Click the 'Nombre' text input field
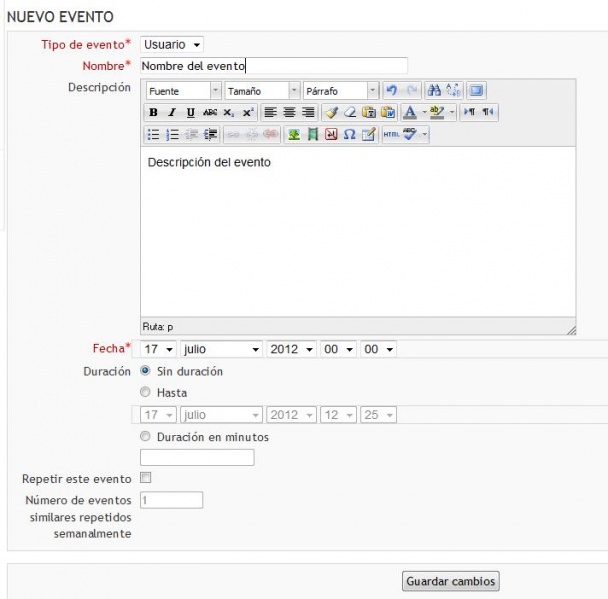Image resolution: width=608 pixels, height=599 pixels. click(x=273, y=66)
